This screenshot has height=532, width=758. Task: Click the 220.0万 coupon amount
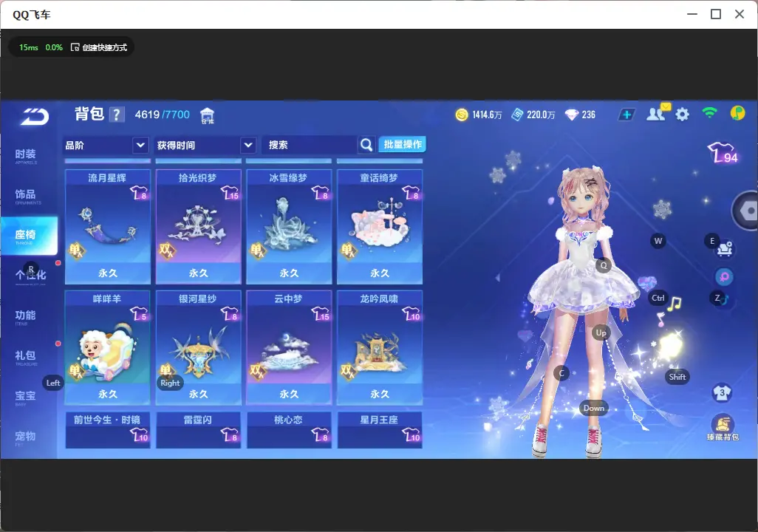(541, 115)
